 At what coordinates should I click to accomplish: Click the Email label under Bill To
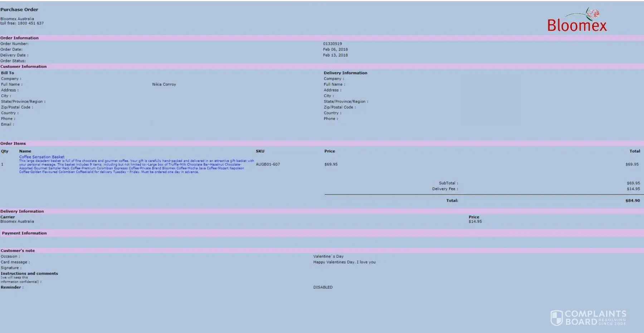tap(8, 124)
